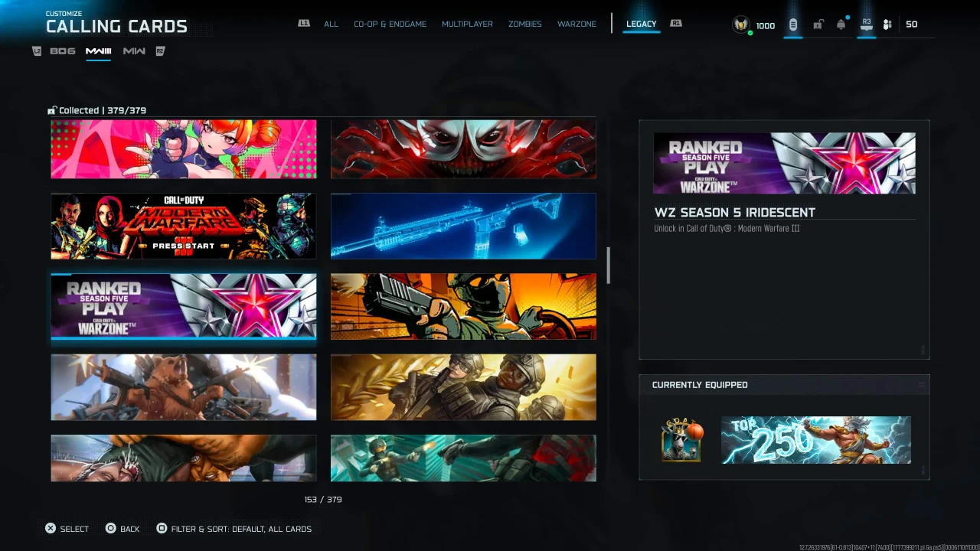Viewport: 980px width, 551px height.
Task: Open the social friends icon
Action: 887,24
